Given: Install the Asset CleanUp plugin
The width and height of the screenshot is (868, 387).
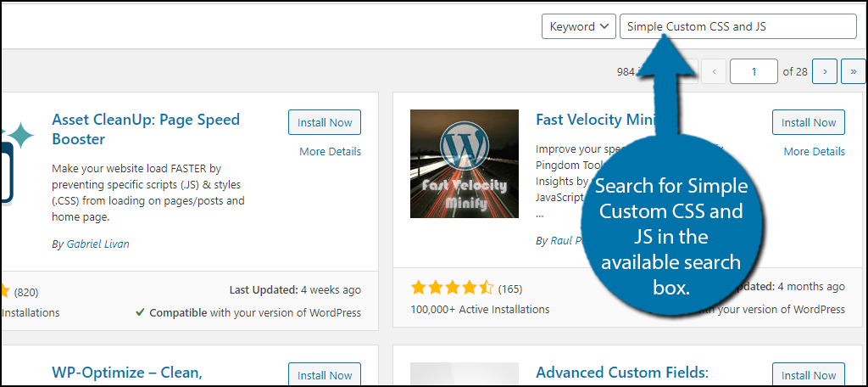Looking at the screenshot, I should (x=325, y=122).
